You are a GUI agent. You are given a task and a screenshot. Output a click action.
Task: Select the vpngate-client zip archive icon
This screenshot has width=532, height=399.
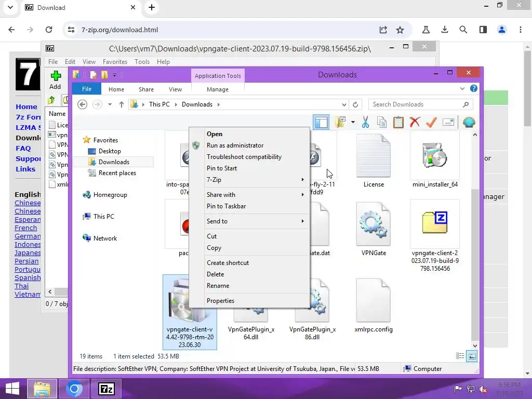tap(435, 222)
